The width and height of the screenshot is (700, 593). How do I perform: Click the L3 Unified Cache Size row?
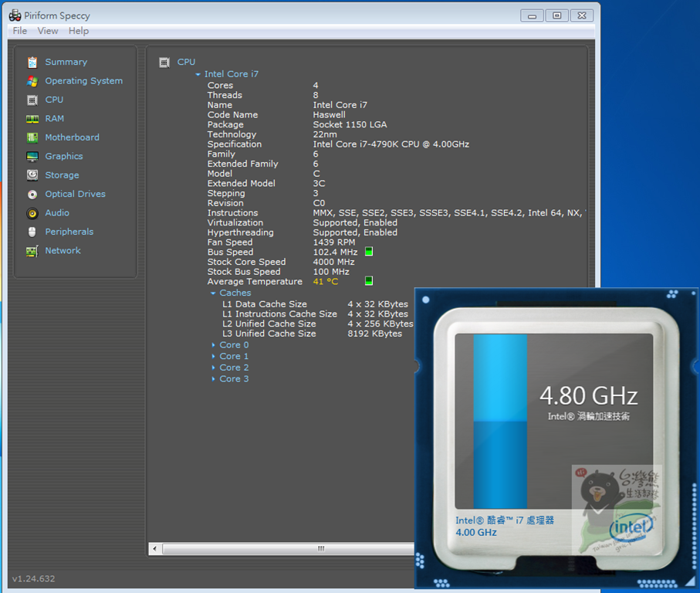pos(312,334)
